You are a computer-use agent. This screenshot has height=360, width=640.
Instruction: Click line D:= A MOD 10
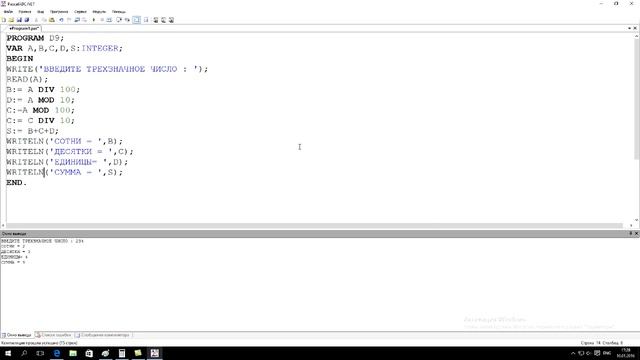40,100
